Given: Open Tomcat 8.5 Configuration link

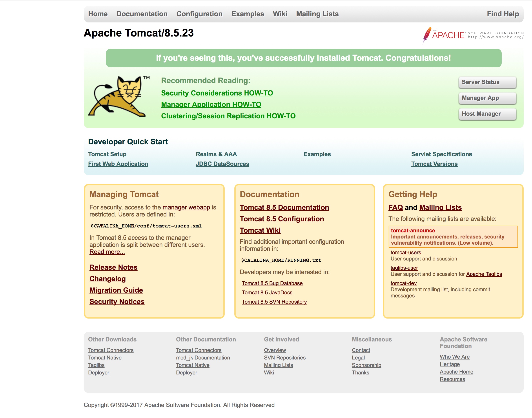Looking at the screenshot, I should click(282, 219).
